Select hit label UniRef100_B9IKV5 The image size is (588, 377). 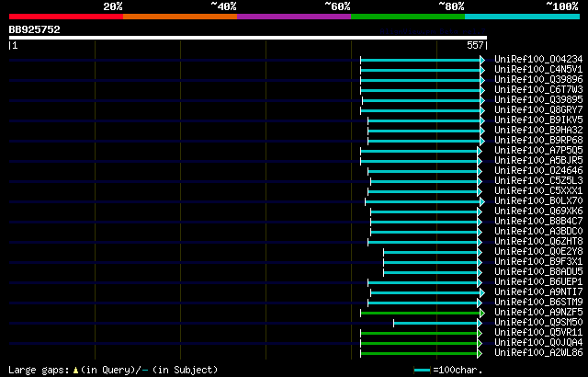tap(538, 120)
